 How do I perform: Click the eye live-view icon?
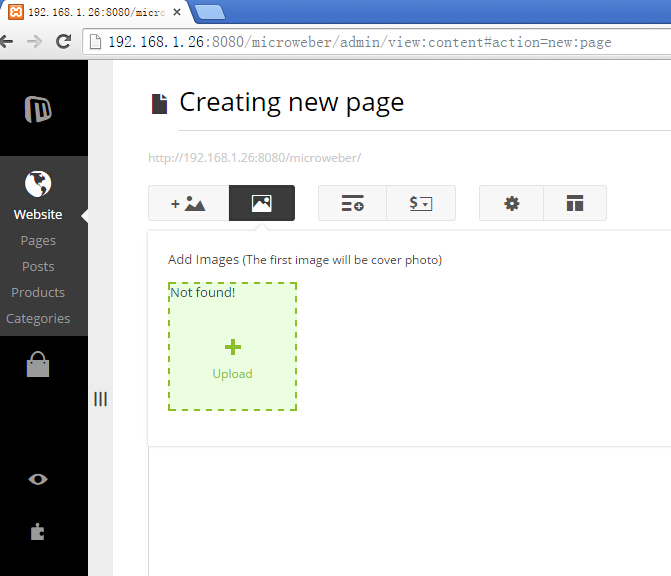click(38, 479)
